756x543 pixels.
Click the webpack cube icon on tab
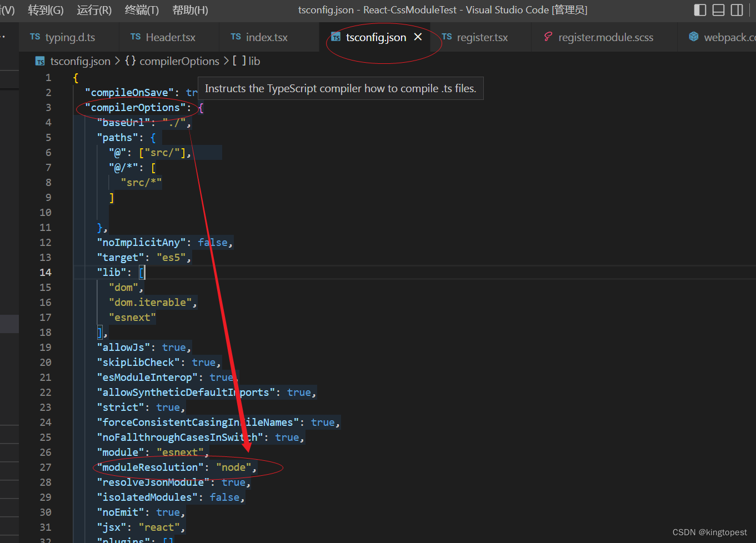point(694,37)
